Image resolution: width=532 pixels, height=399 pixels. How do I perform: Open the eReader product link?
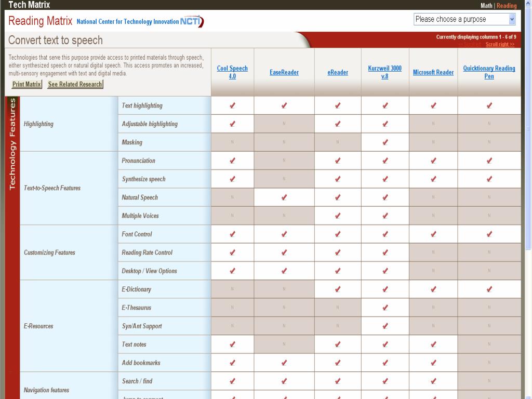338,72
